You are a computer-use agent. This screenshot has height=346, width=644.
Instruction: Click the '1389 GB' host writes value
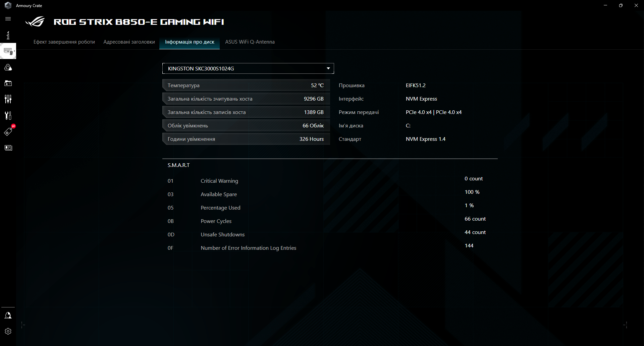(314, 112)
